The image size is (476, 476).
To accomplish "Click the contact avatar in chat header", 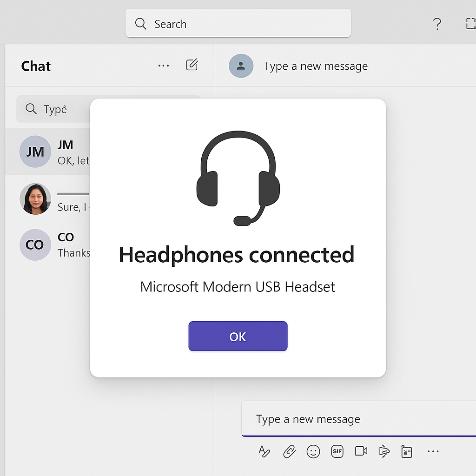I will point(241,66).
